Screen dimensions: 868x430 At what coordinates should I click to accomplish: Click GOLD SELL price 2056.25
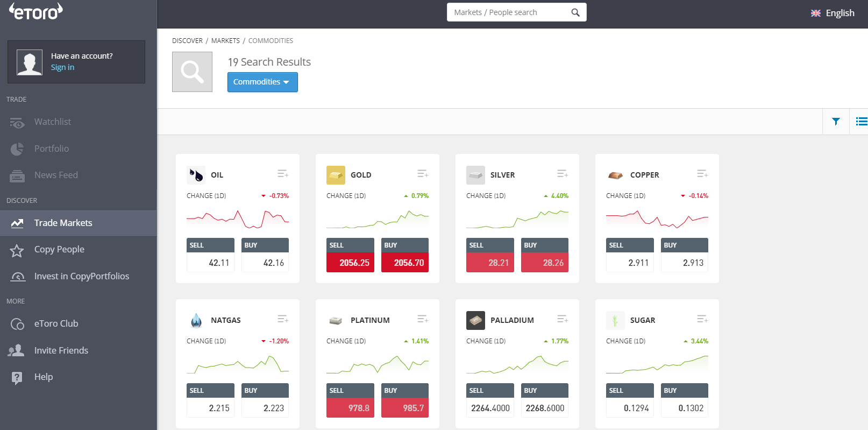click(x=350, y=263)
